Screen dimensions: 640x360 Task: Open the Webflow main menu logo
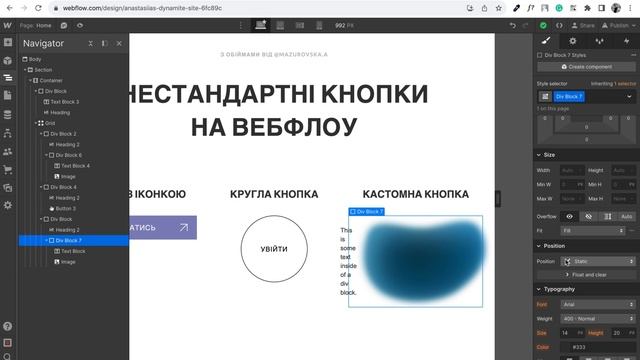point(7,25)
